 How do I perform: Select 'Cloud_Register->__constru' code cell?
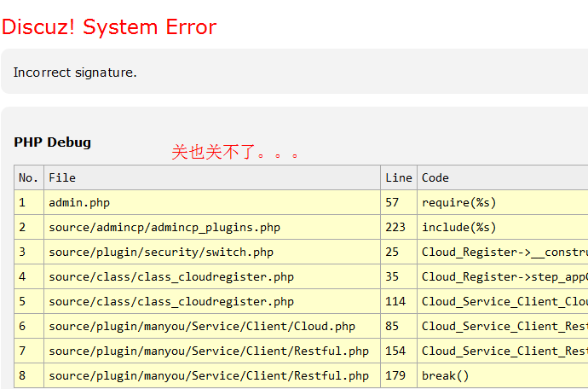tap(503, 252)
